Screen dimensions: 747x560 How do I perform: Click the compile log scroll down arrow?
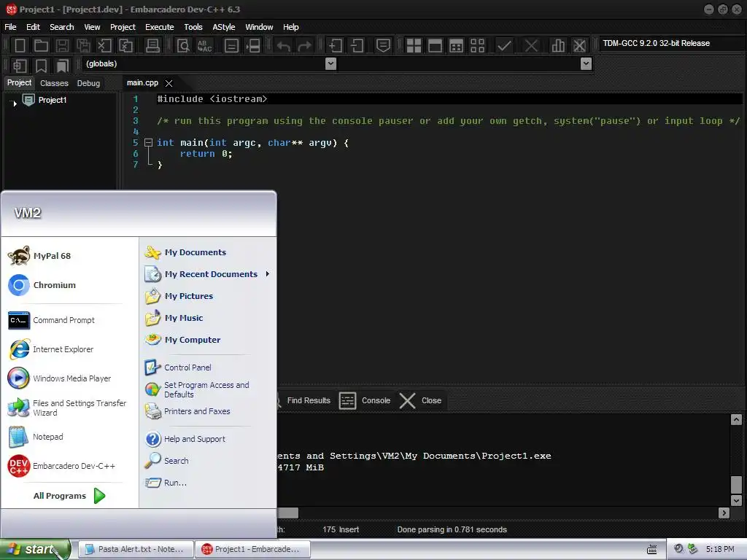click(736, 500)
